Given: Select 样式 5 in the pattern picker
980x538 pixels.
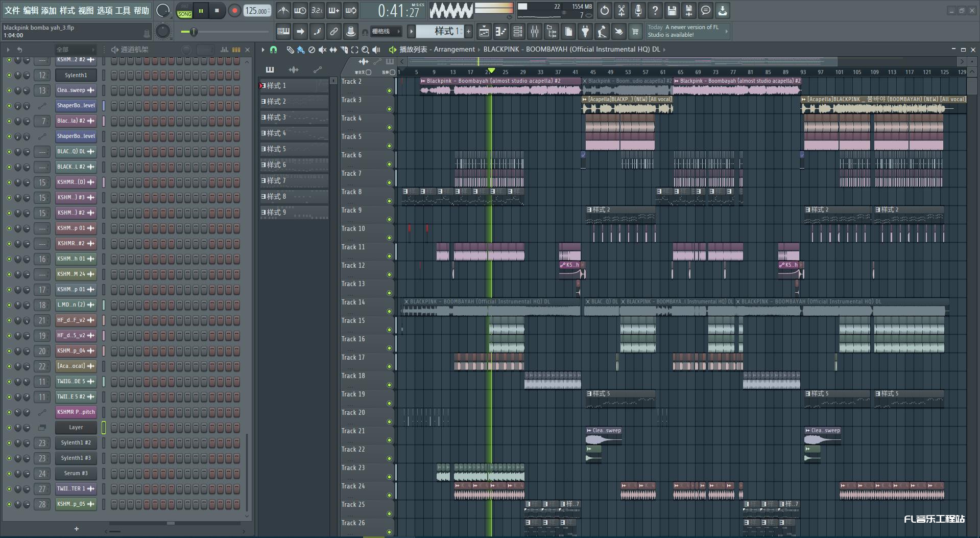Looking at the screenshot, I should click(x=294, y=149).
